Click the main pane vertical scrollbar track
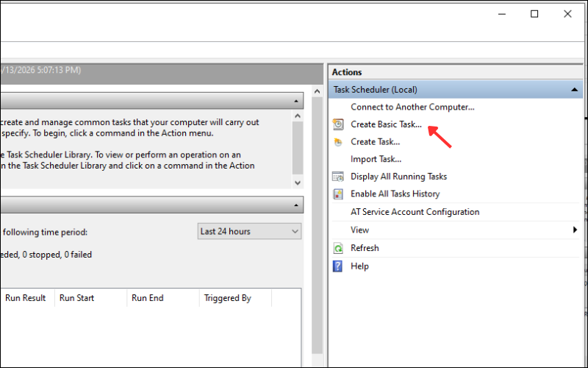This screenshot has height=368, width=588. tap(317, 225)
